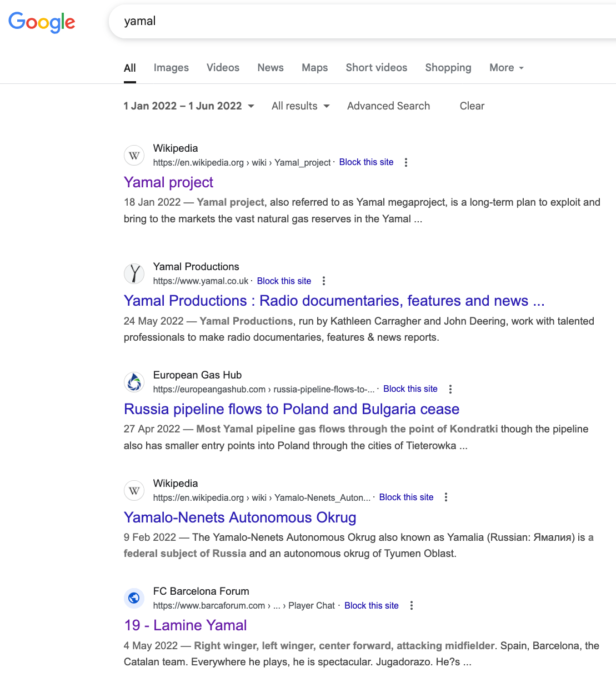Open three-dot menu for Yamalo-Nenets Wikipedia result
Viewport: 616px width, 687px height.
(446, 497)
